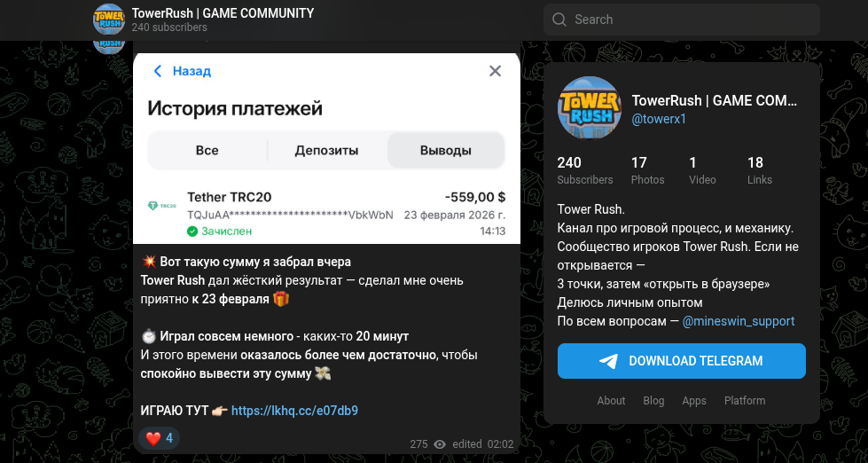Open the large Tower Rush profile picture
The height and width of the screenshot is (463, 868).
[x=589, y=108]
